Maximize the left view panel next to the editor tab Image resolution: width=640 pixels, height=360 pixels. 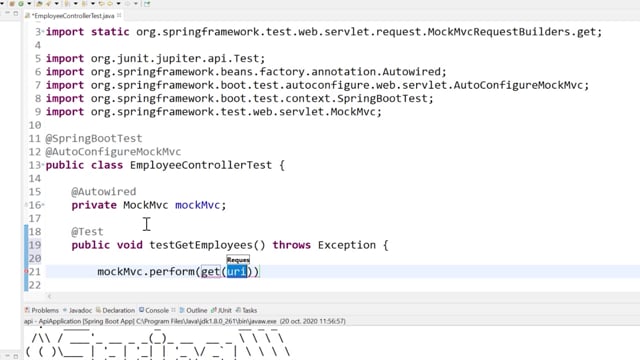[x=16, y=13]
